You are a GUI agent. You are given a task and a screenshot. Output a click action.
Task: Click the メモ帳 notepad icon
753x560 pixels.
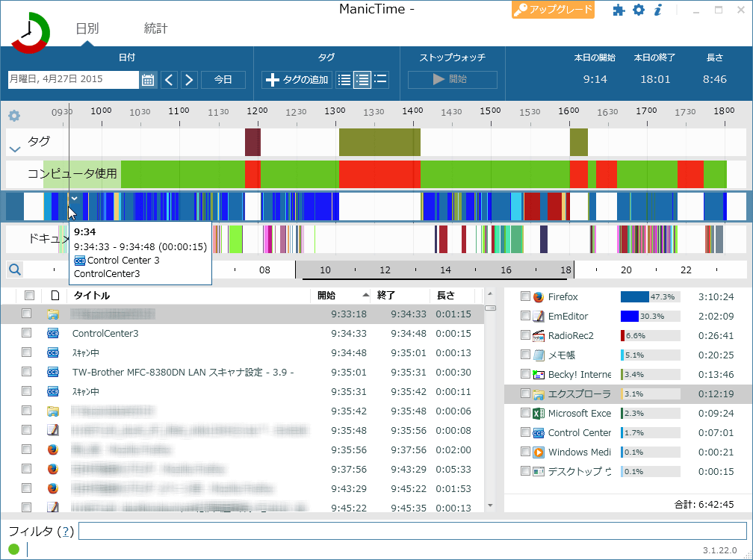[x=539, y=355]
